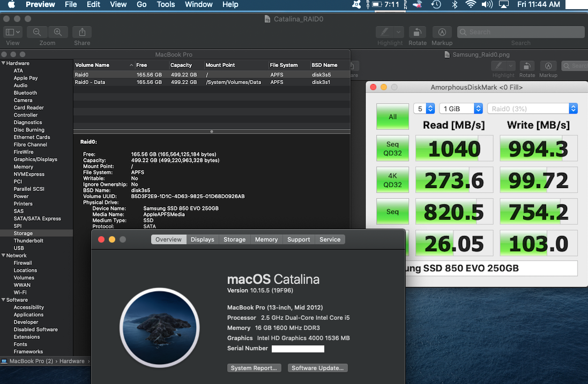Screen dimensions: 588x384
Task: Run all benchmarks with the All button
Action: [x=392, y=117]
